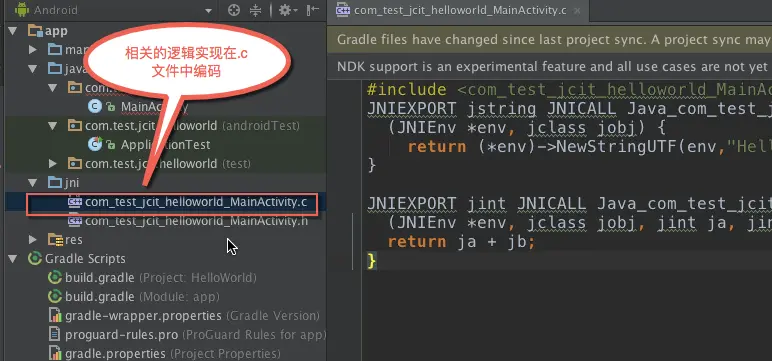Click the JNIEXPORT jstring JNICALL line

pos(569,109)
